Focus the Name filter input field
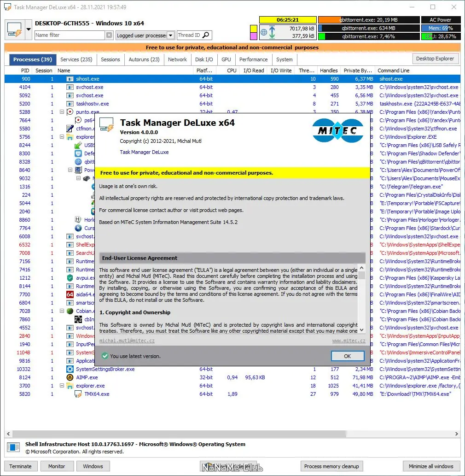Viewport: 465px width, 476px height. pos(70,35)
